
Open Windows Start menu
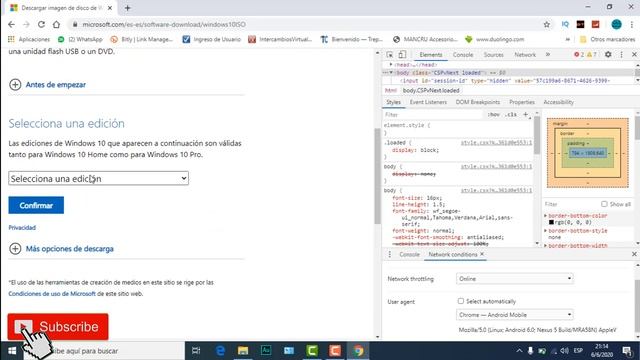pyautogui.click(x=12, y=351)
